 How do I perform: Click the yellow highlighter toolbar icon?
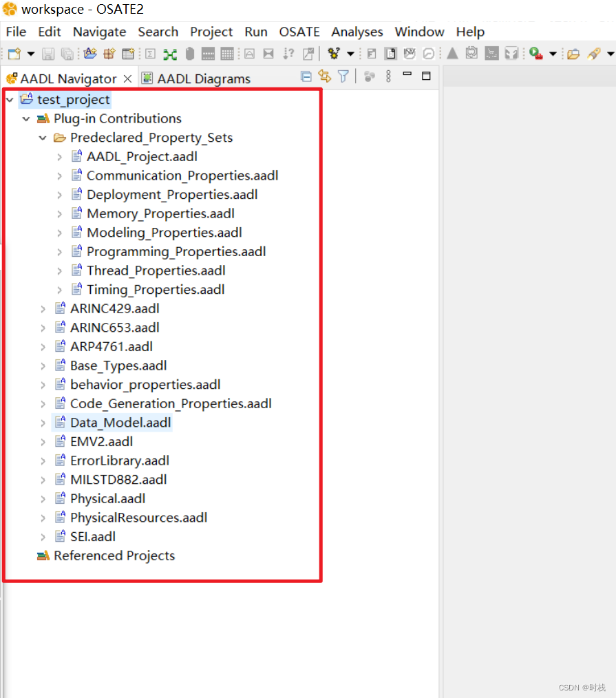pos(594,54)
